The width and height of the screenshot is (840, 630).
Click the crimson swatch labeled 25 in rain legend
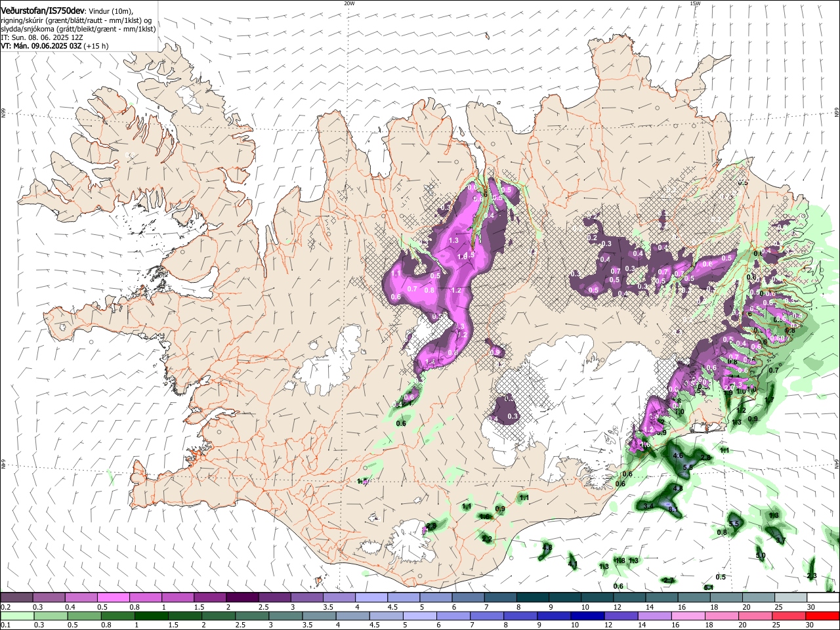pos(788,616)
